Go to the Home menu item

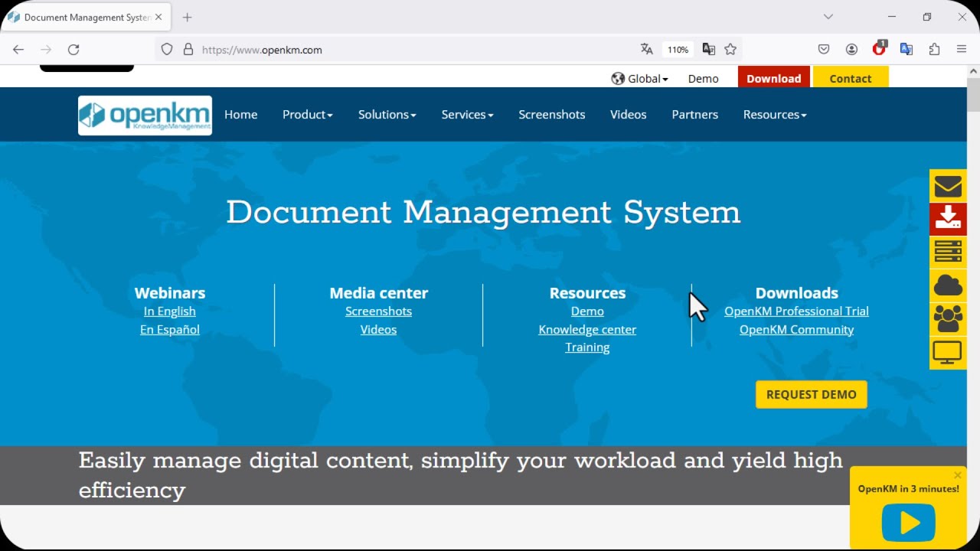[241, 115]
